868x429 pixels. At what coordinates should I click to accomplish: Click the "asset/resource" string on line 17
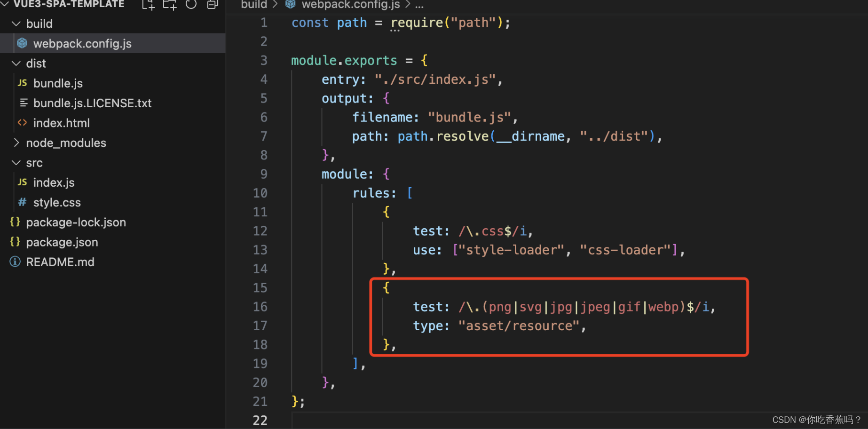click(520, 326)
